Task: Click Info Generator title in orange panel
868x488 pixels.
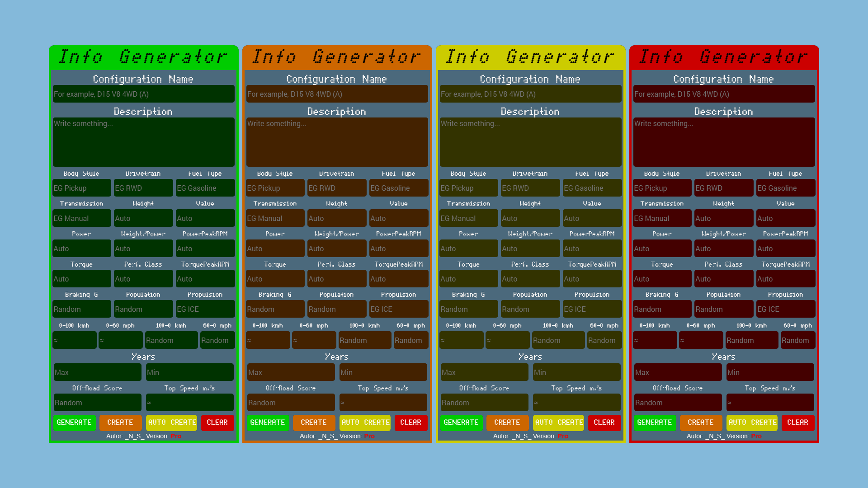Action: point(337,57)
